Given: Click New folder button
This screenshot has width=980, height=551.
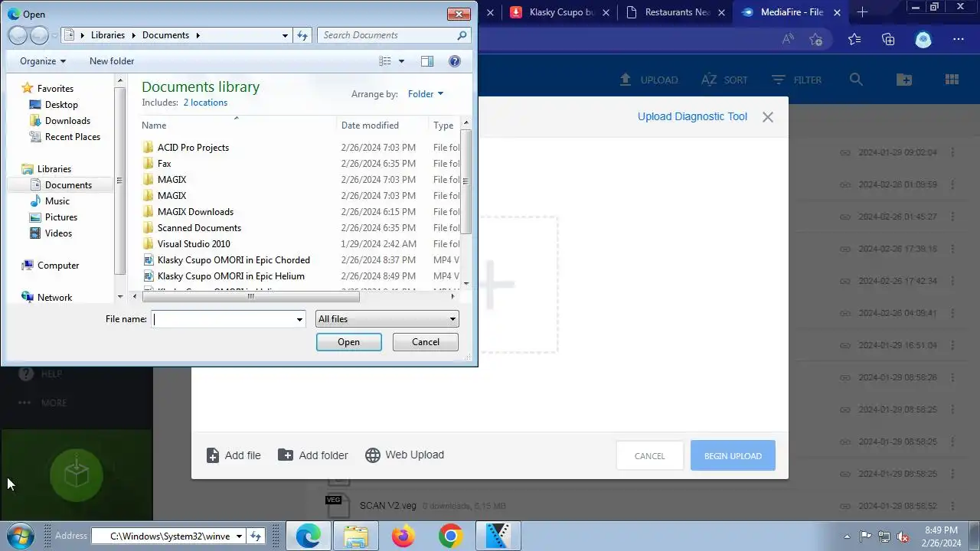Looking at the screenshot, I should [x=112, y=61].
